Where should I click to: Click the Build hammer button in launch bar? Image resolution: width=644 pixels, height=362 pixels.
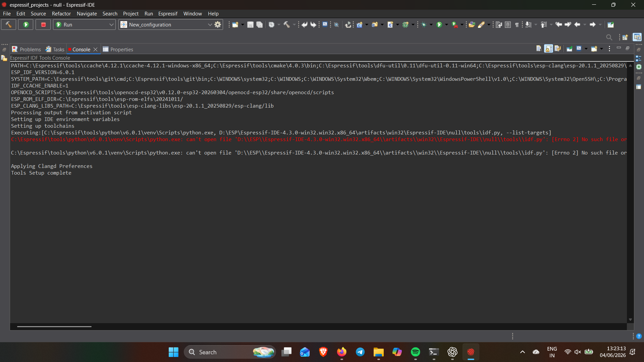coord(8,24)
